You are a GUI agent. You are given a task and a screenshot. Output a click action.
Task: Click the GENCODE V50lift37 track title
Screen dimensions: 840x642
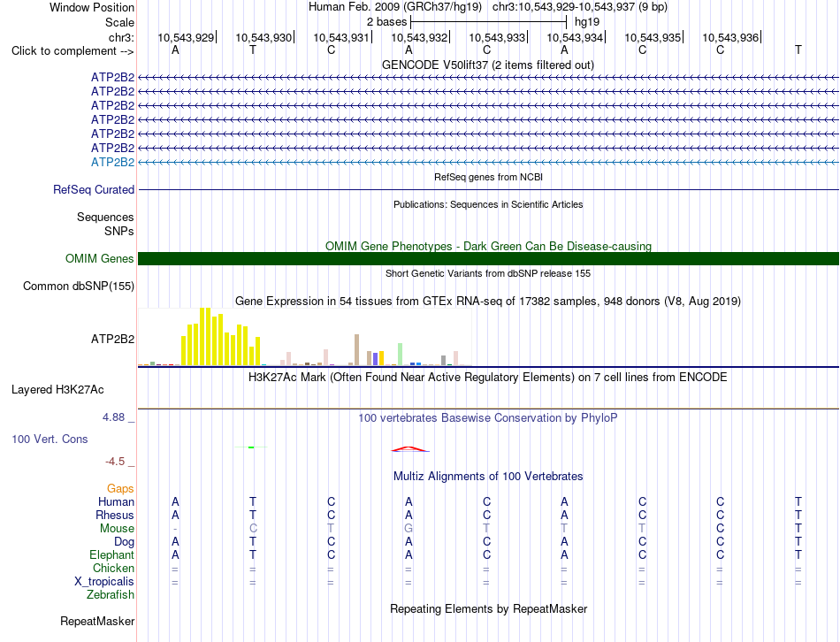(x=488, y=65)
